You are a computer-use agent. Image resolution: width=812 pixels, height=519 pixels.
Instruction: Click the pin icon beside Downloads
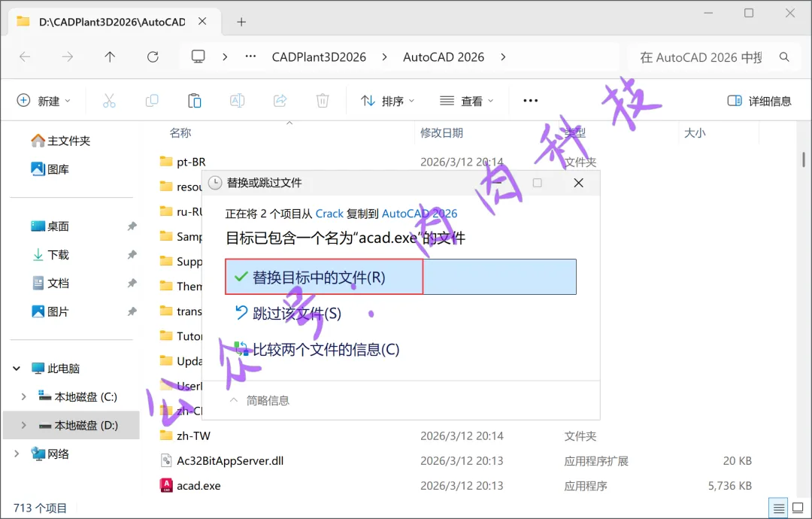(132, 254)
